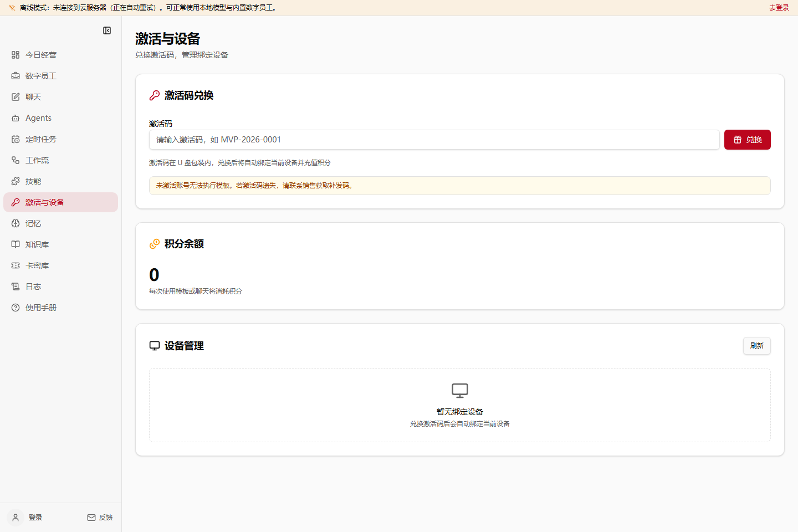This screenshot has width=798, height=532.
Task: Click the 去登录 link in the top banner
Action: tap(779, 8)
